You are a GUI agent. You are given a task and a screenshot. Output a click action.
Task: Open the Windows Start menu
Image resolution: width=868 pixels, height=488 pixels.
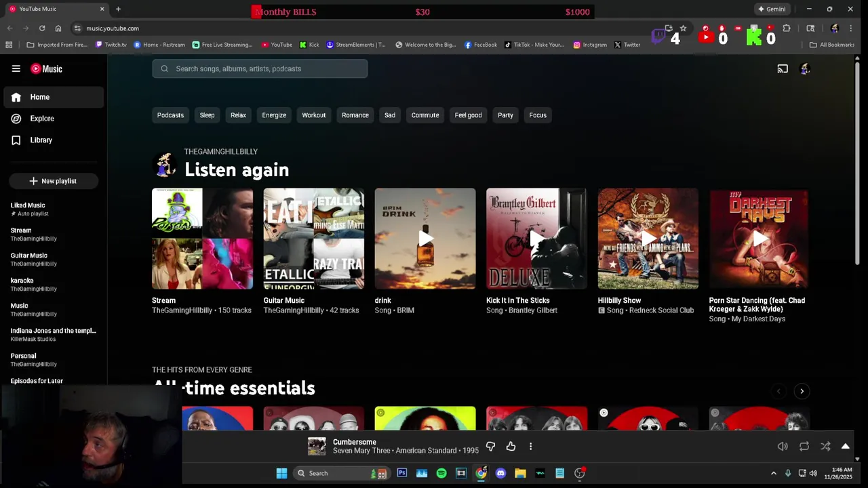coord(281,473)
